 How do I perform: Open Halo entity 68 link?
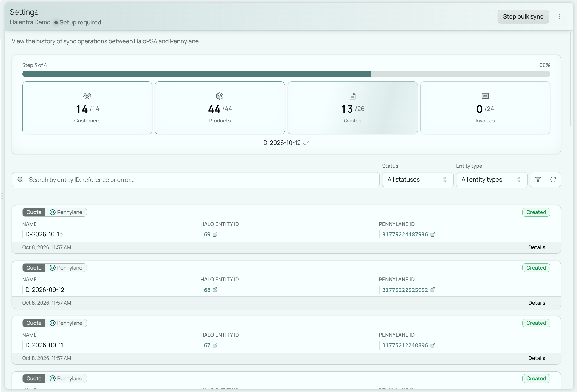point(207,290)
